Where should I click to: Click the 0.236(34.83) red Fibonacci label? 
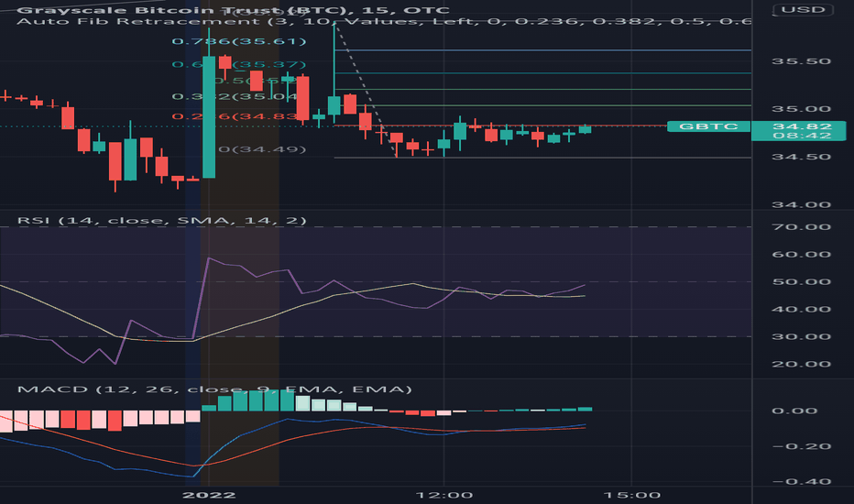pyautogui.click(x=235, y=116)
